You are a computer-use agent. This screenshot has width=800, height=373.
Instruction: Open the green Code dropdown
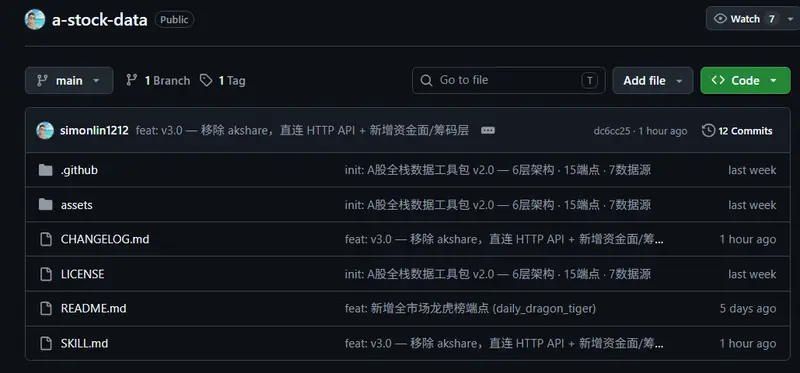745,81
